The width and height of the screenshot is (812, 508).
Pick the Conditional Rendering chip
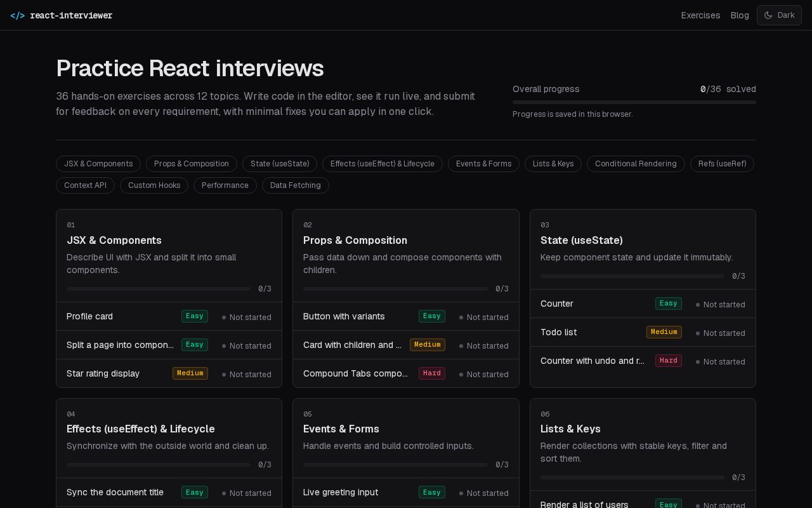[636, 164]
